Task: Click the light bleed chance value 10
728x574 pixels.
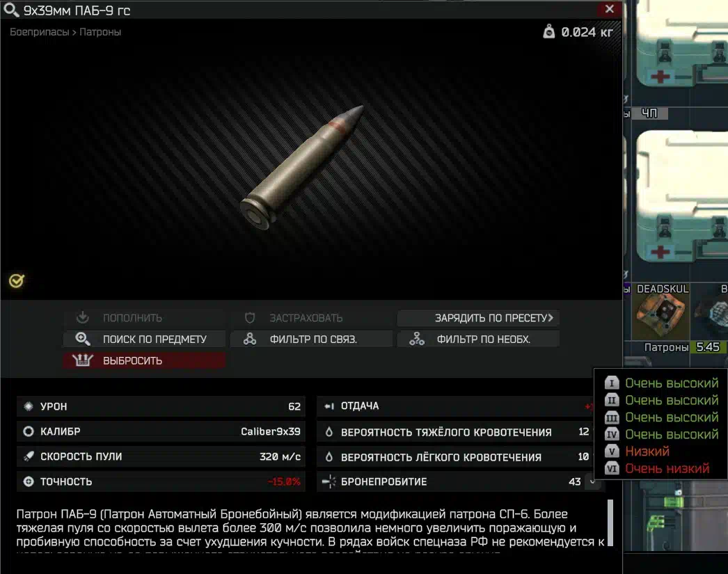Action: 584,456
